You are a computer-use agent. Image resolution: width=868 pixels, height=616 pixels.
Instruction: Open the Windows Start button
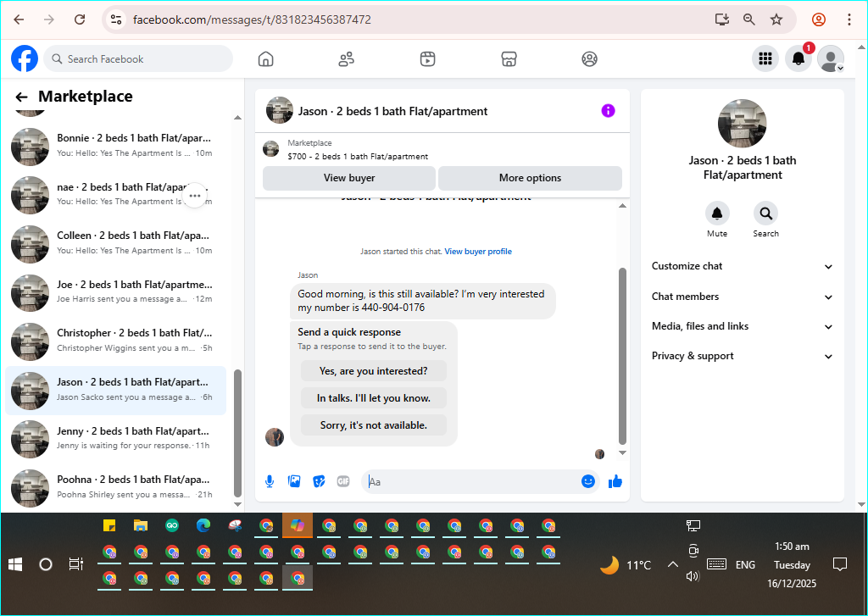[x=15, y=564]
